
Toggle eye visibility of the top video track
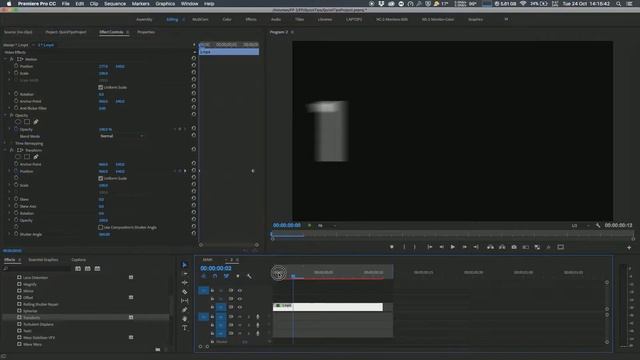240,290
